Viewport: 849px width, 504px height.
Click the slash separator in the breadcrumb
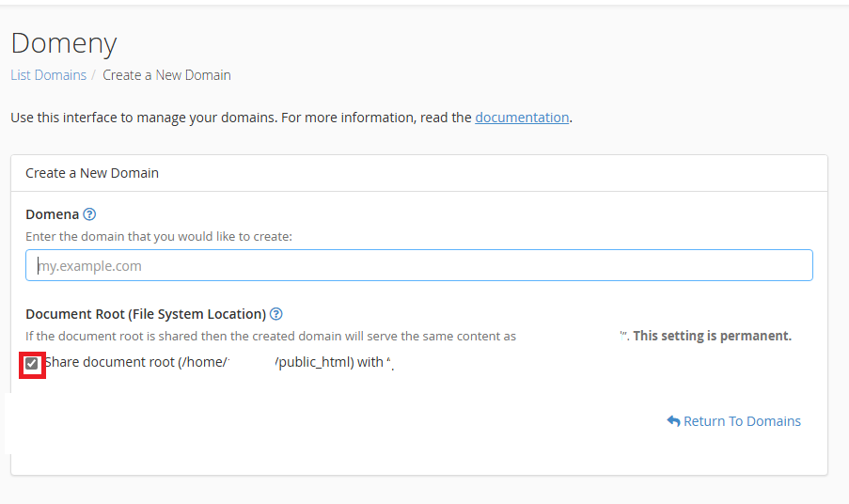[x=94, y=75]
